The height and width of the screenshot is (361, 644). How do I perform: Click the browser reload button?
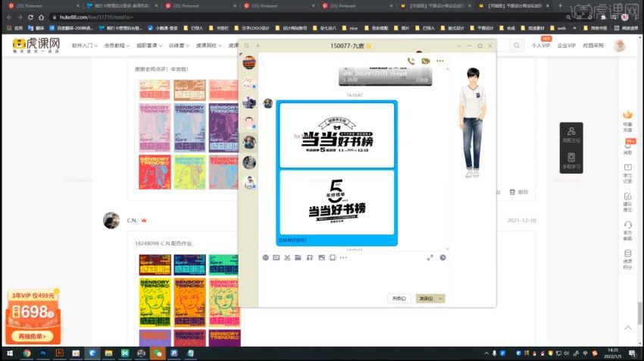30,17
